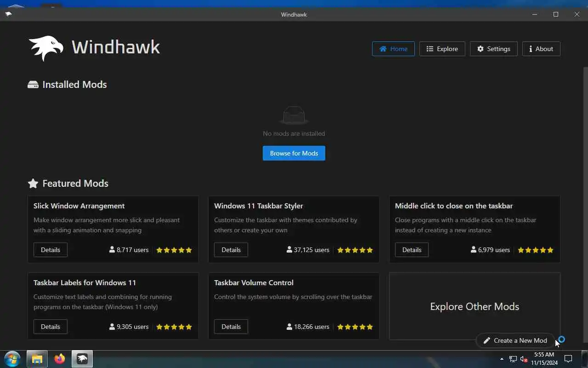The width and height of the screenshot is (588, 368).
Task: Switch to the Explore tab
Action: [442, 49]
